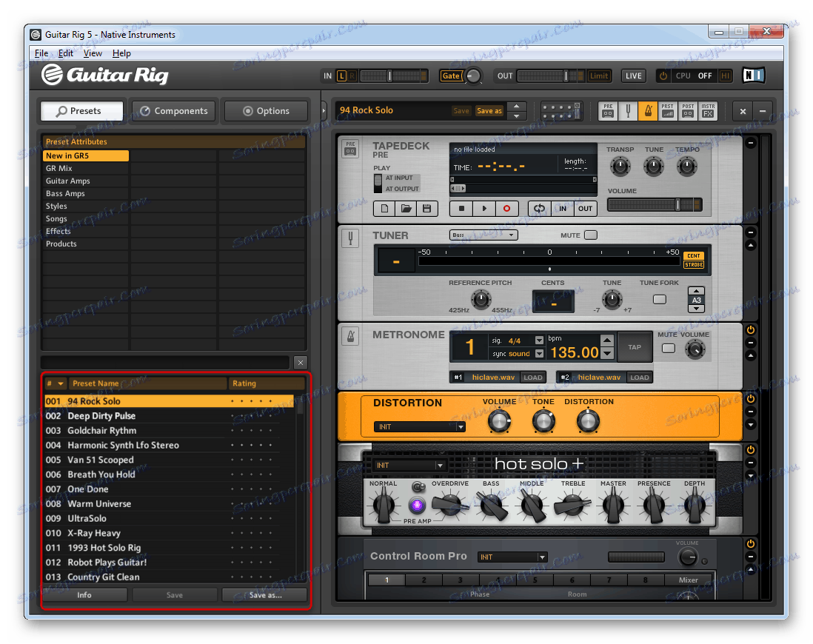This screenshot has width=813, height=644.
Task: Load a sound for Metronome slot #1
Action: tap(532, 378)
